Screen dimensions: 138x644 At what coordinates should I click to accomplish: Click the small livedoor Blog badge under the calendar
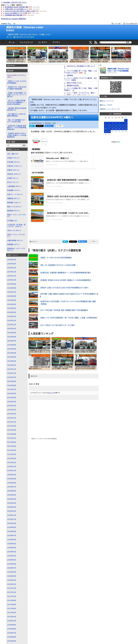116,142
